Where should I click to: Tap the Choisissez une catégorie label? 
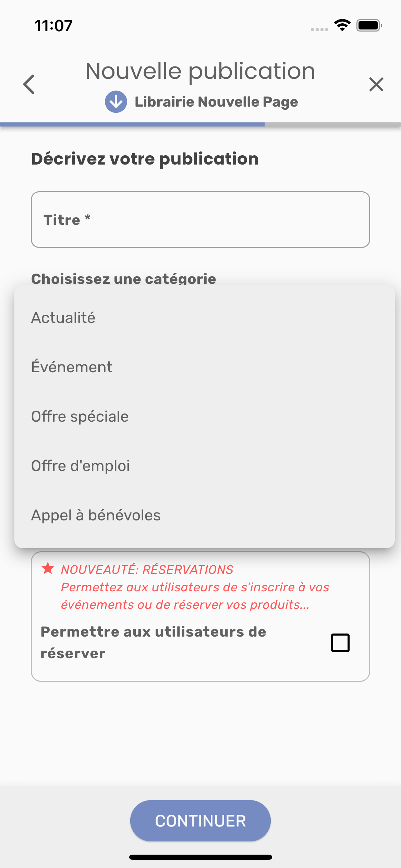click(124, 279)
